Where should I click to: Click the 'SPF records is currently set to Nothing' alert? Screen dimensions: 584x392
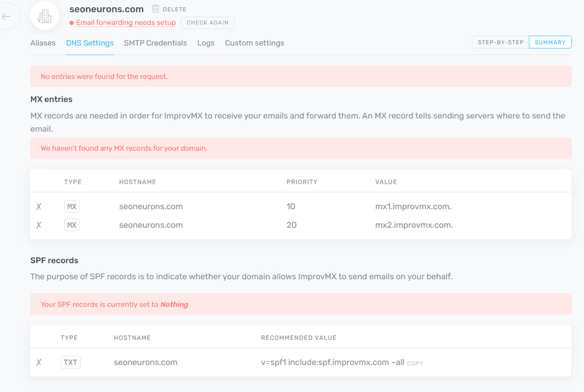[x=301, y=304]
